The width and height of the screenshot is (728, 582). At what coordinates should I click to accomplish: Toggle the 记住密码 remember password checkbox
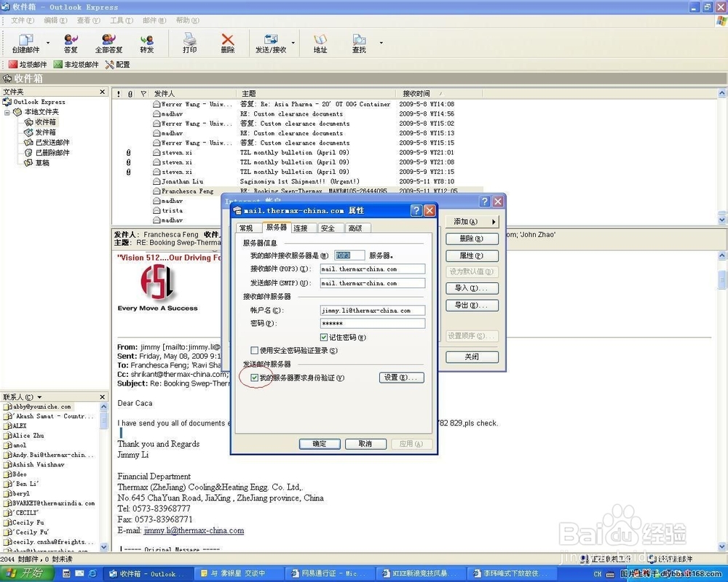pos(324,338)
